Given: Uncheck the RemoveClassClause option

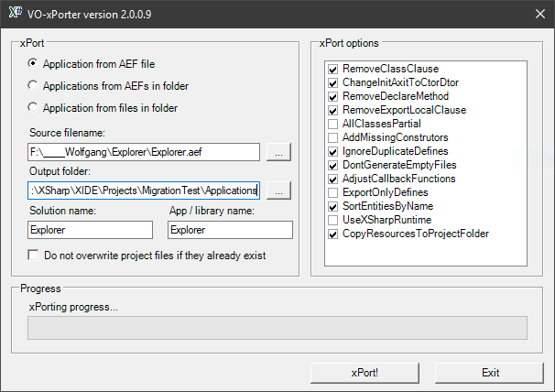Looking at the screenshot, I should pos(333,69).
